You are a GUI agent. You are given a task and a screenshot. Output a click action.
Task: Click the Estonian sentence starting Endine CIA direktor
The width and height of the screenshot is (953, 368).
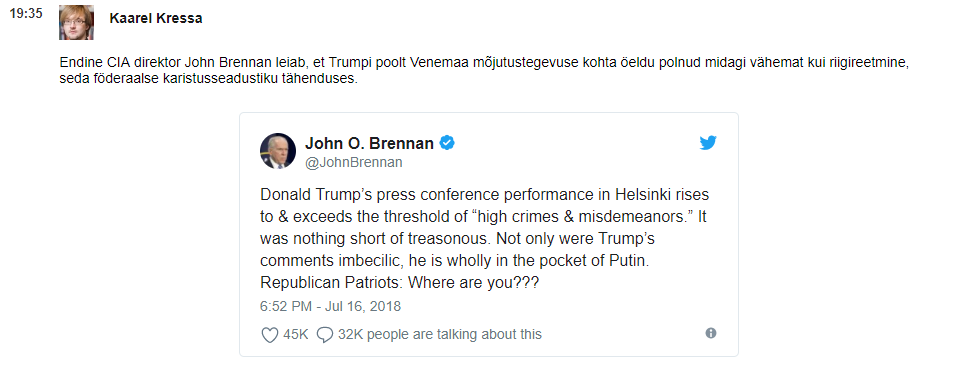[x=484, y=63]
